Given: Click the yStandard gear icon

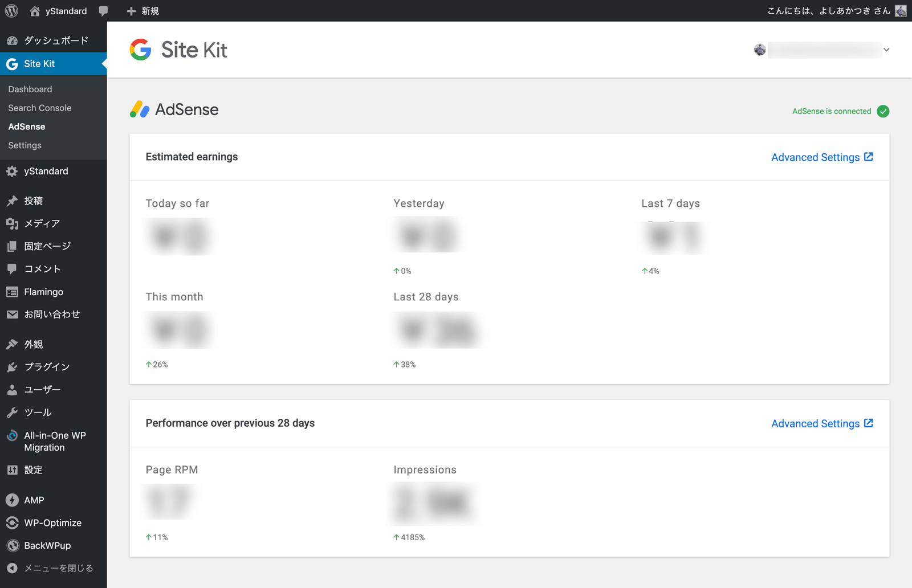Looking at the screenshot, I should 12,171.
